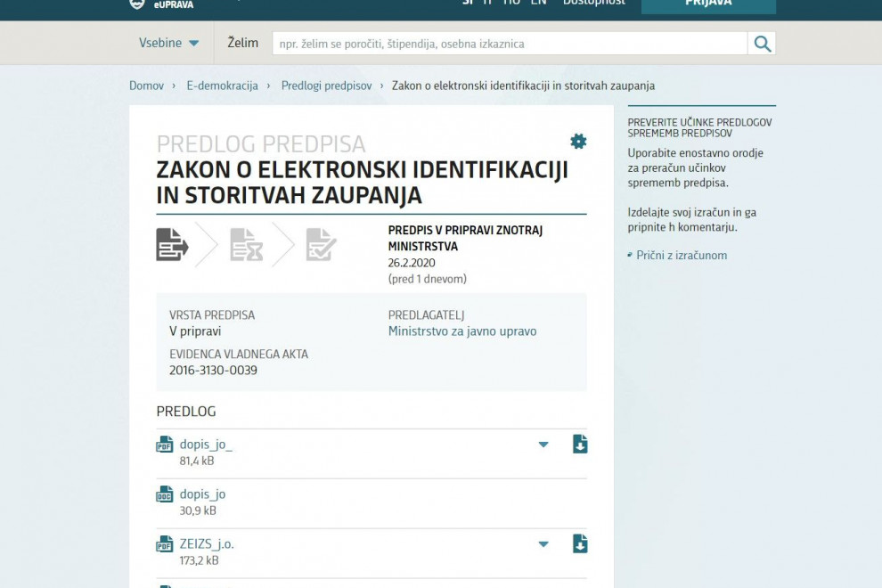Click the hourglass document stage icon
The height and width of the screenshot is (588, 882).
(247, 244)
